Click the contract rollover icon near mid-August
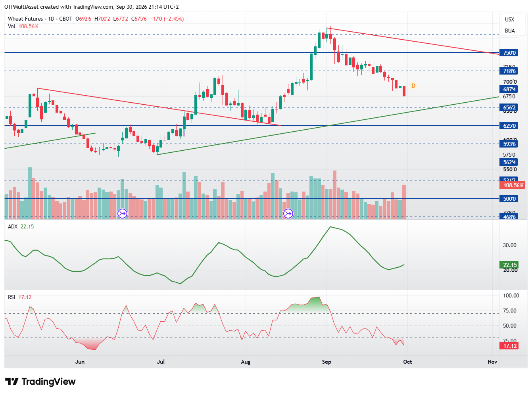 tap(288, 214)
